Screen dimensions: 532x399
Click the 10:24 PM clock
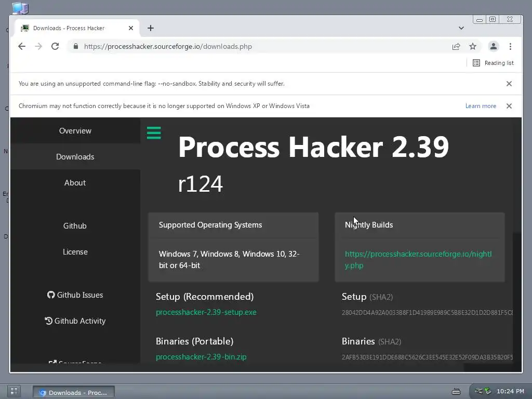510,391
